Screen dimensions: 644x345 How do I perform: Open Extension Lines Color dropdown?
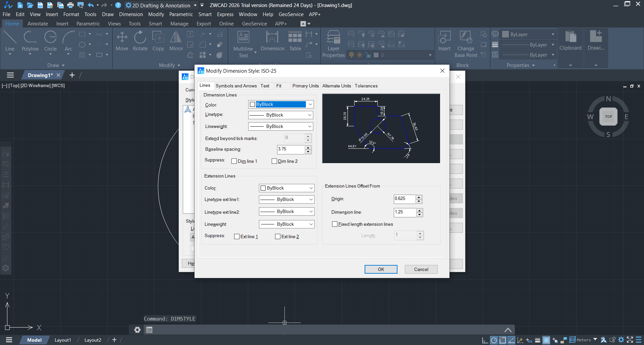[x=287, y=188]
